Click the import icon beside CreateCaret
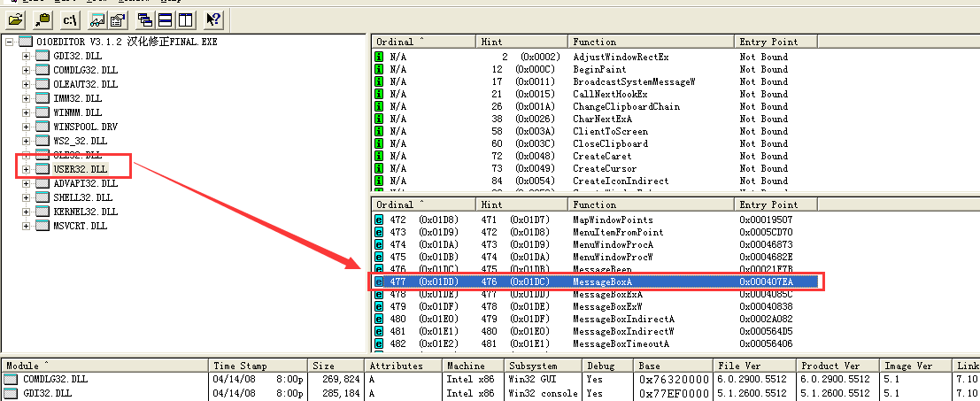The height and width of the screenshot is (401, 980). (x=379, y=156)
